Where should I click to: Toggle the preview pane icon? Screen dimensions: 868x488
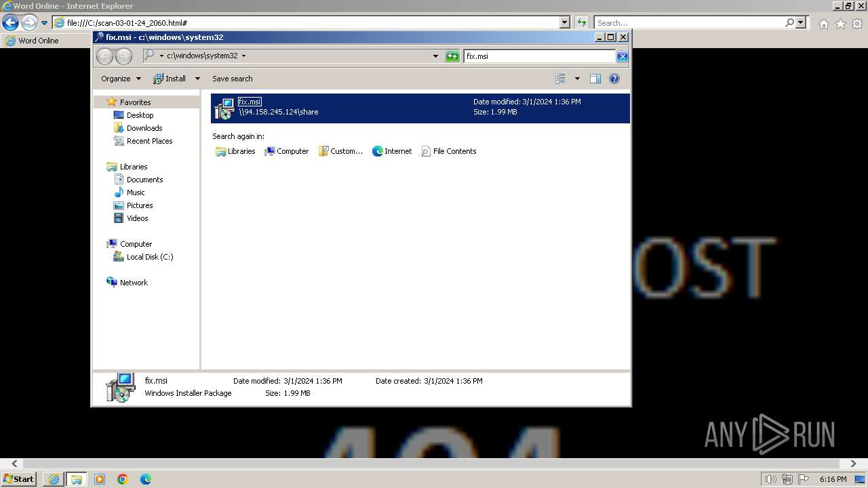pos(595,79)
